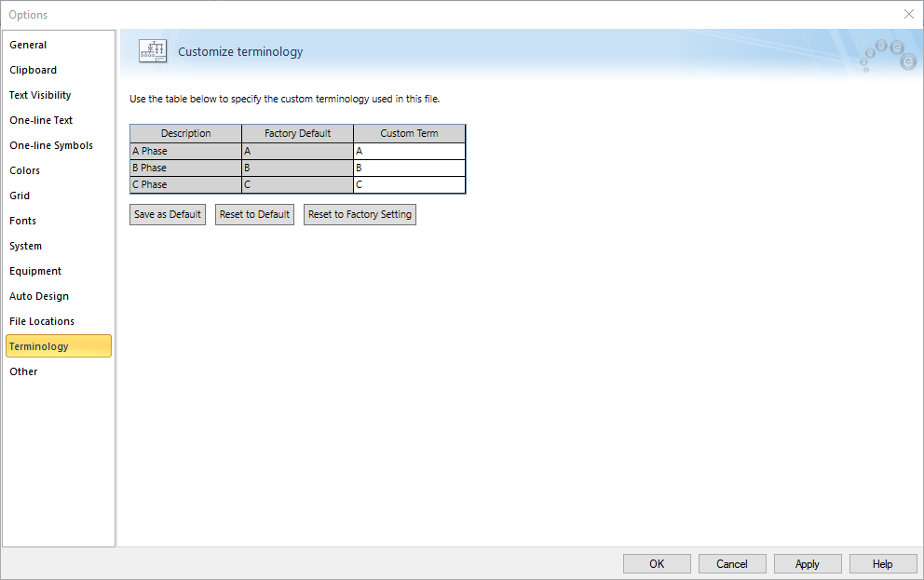Close the Options dialog window
The height and width of the screenshot is (580, 924).
[908, 14]
